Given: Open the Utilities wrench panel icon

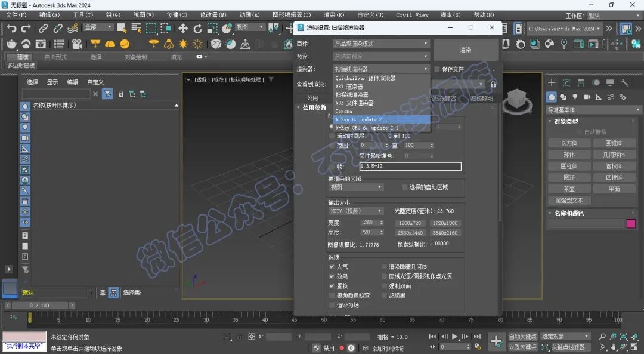Looking at the screenshot, I should coord(625,82).
